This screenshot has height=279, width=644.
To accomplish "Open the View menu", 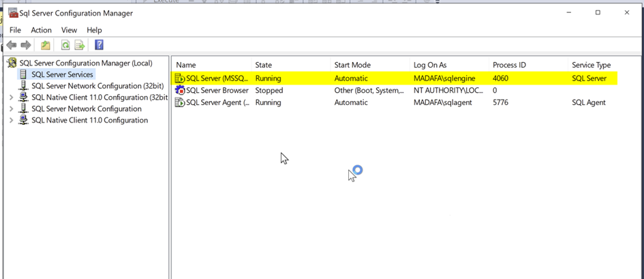I will coord(69,30).
